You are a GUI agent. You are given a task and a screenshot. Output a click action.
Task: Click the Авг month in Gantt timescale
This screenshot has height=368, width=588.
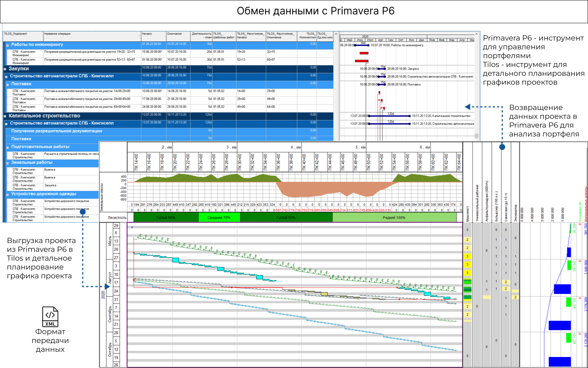(x=381, y=40)
